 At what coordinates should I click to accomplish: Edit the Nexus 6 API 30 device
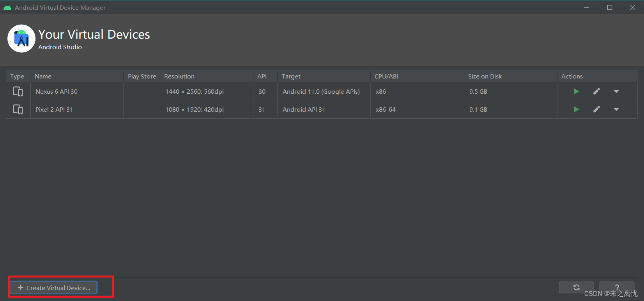tap(596, 91)
